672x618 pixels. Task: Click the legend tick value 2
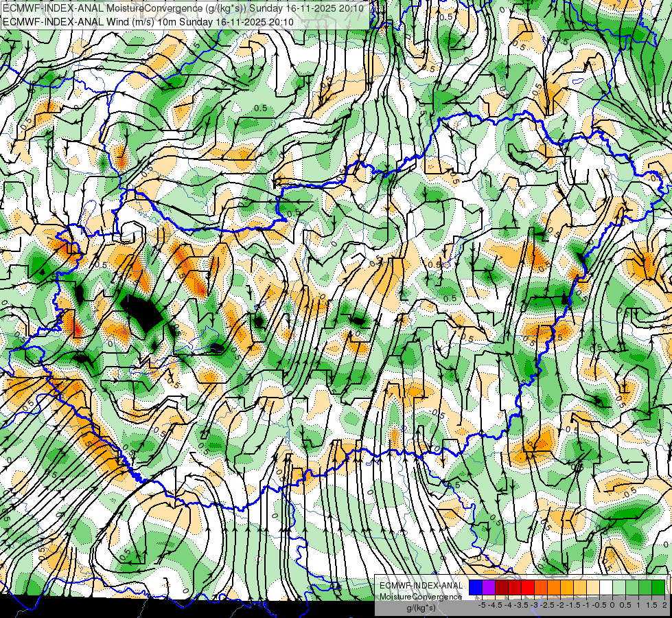[x=664, y=605]
